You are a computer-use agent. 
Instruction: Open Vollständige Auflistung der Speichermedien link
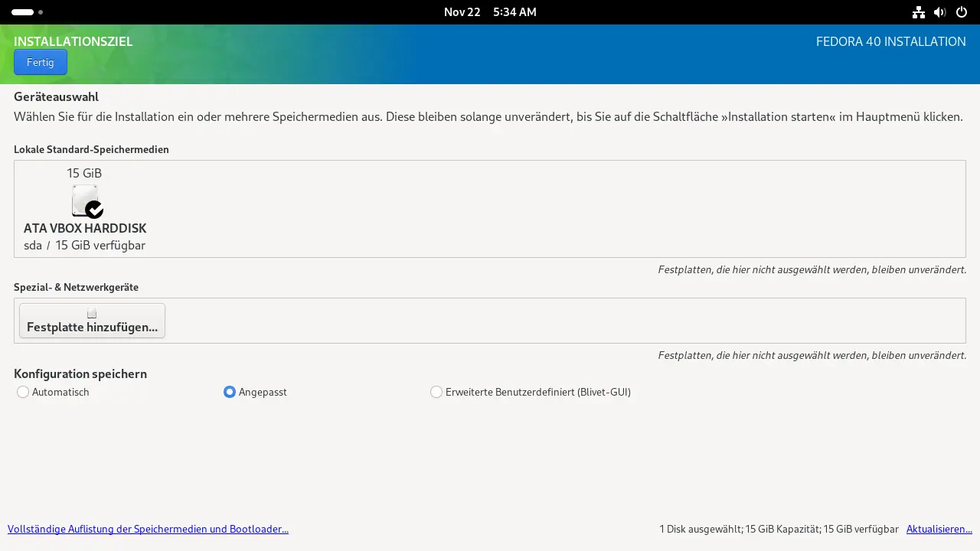(148, 529)
